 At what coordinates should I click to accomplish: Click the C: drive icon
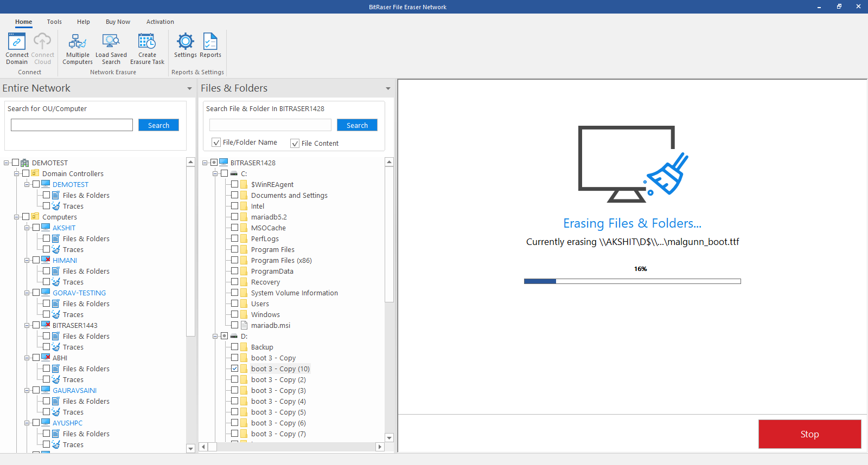pos(234,173)
